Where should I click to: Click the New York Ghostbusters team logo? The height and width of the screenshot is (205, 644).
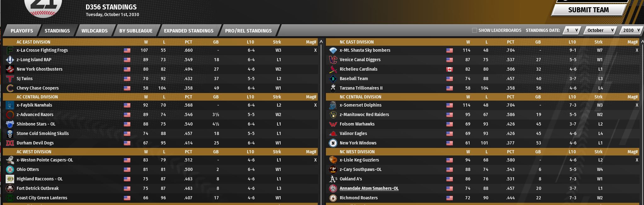(x=10, y=69)
